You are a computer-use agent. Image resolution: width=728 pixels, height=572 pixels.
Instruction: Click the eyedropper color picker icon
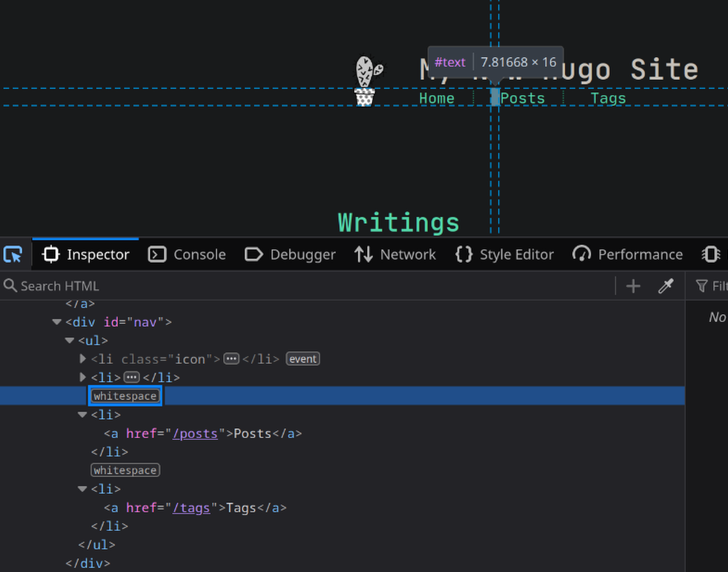[x=665, y=285]
